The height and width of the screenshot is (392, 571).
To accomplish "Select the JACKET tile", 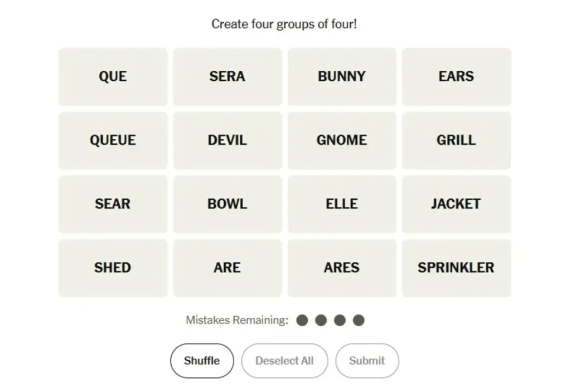I will point(456,204).
